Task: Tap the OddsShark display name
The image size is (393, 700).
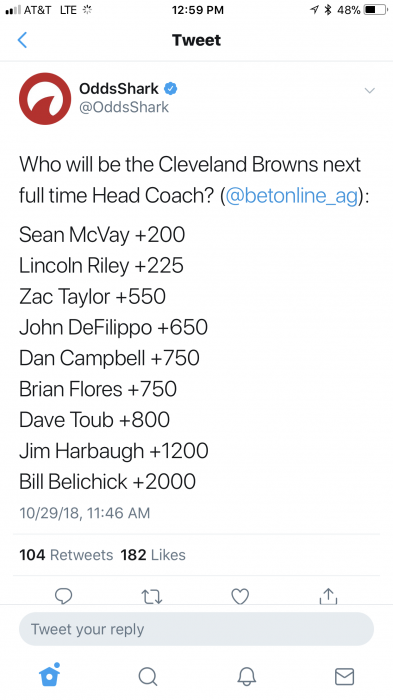Action: [x=119, y=88]
